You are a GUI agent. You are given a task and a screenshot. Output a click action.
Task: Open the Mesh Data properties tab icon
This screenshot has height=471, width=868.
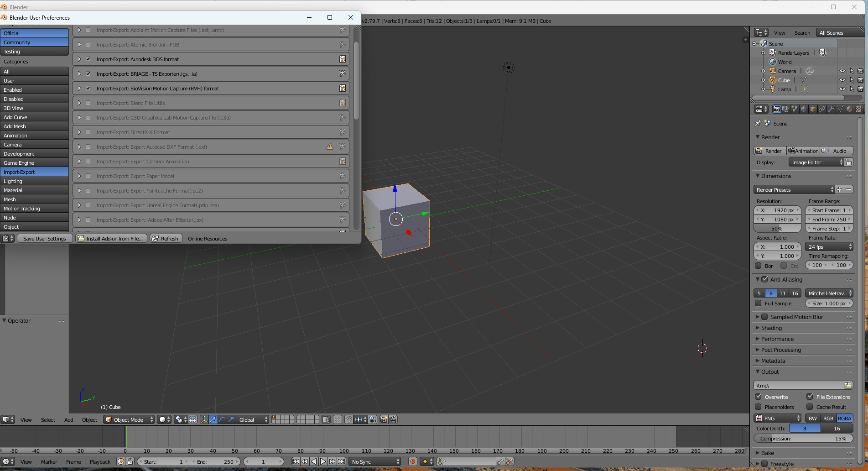pos(840,109)
